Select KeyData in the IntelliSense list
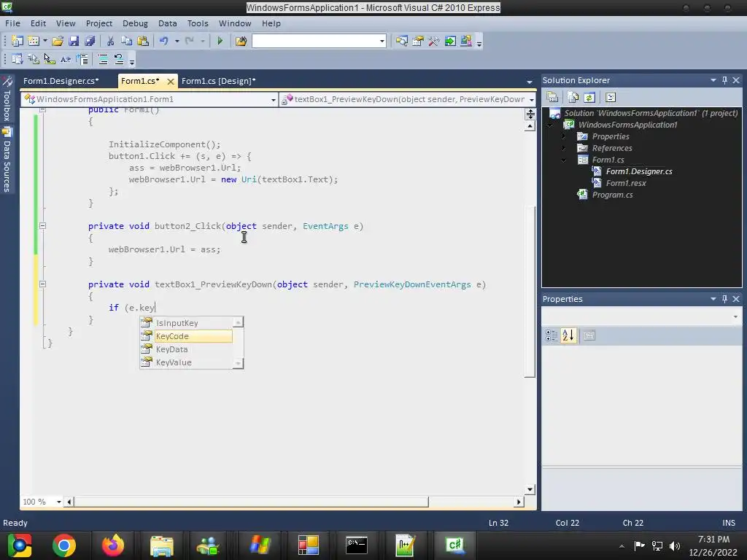 click(x=186, y=349)
